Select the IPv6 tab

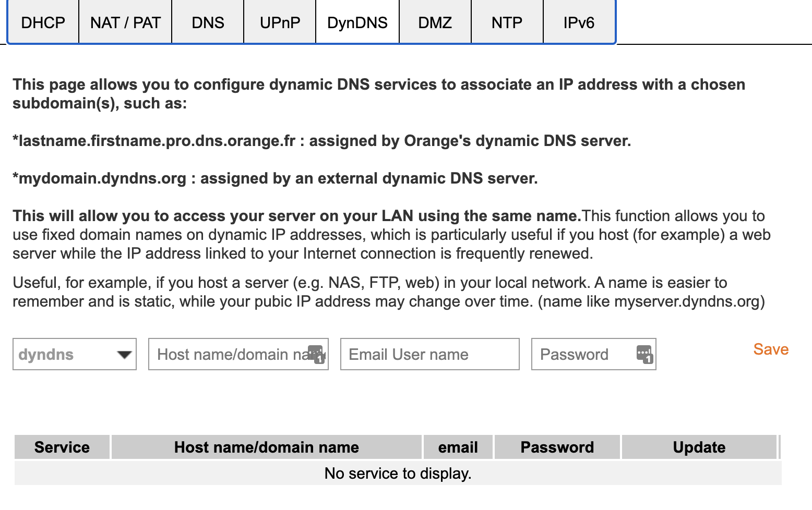(579, 23)
